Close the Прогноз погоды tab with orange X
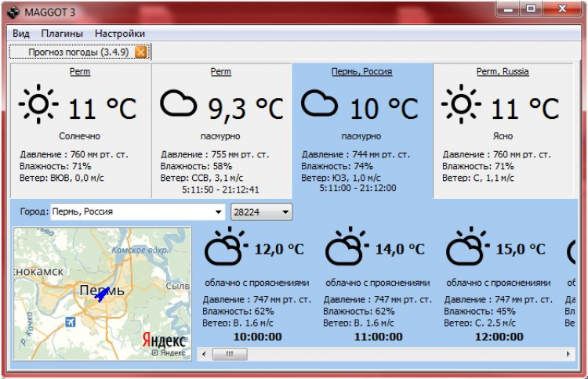Image resolution: width=588 pixels, height=379 pixels. coord(140,52)
